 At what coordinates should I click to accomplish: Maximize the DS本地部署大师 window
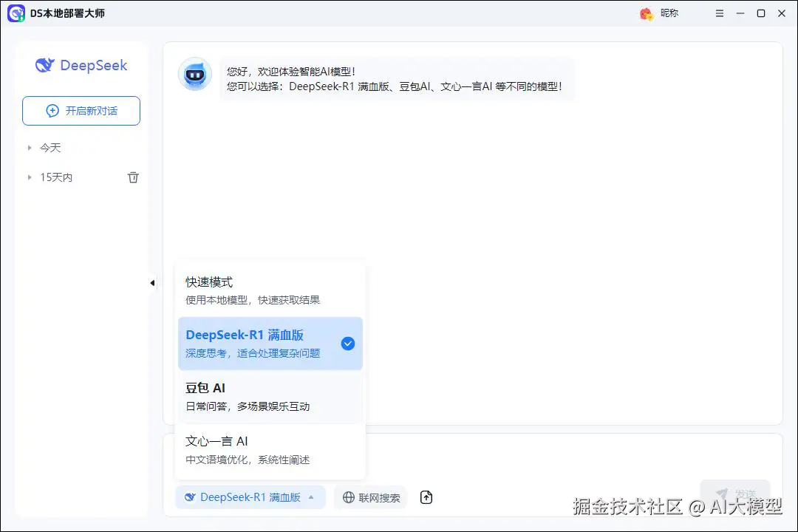coord(761,13)
